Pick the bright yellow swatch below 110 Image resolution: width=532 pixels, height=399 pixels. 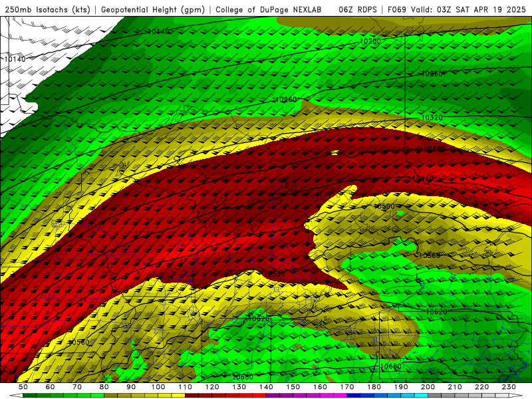pyautogui.click(x=178, y=396)
